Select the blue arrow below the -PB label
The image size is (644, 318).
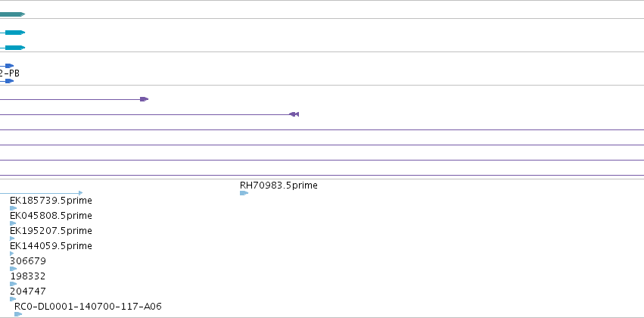9,81
